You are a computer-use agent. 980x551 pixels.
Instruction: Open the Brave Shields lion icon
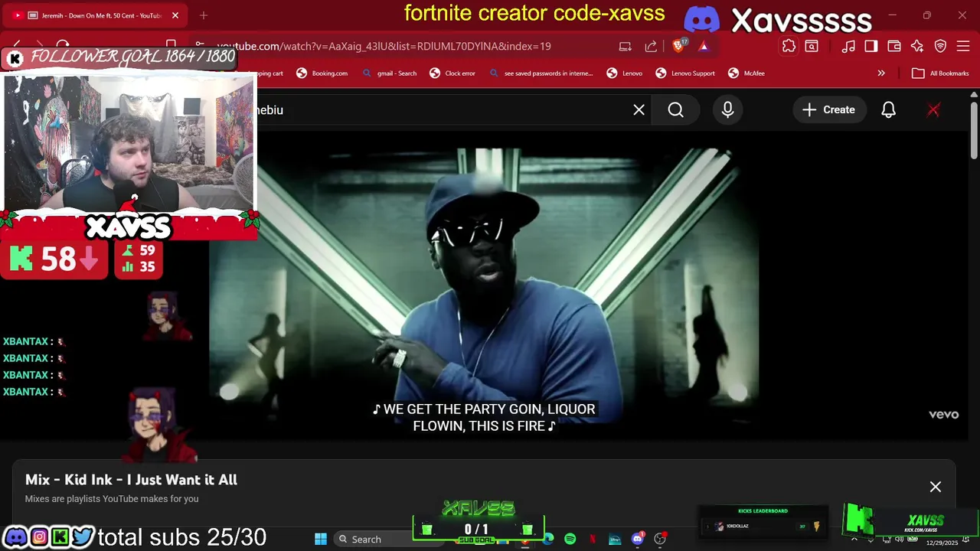pos(679,46)
